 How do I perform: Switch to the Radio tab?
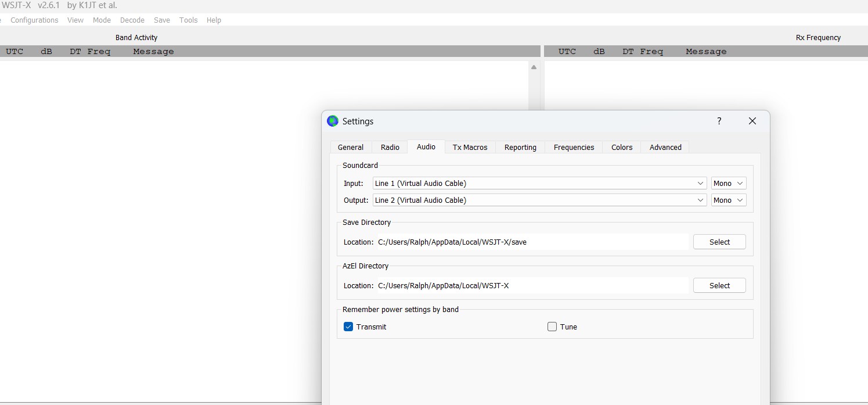390,147
